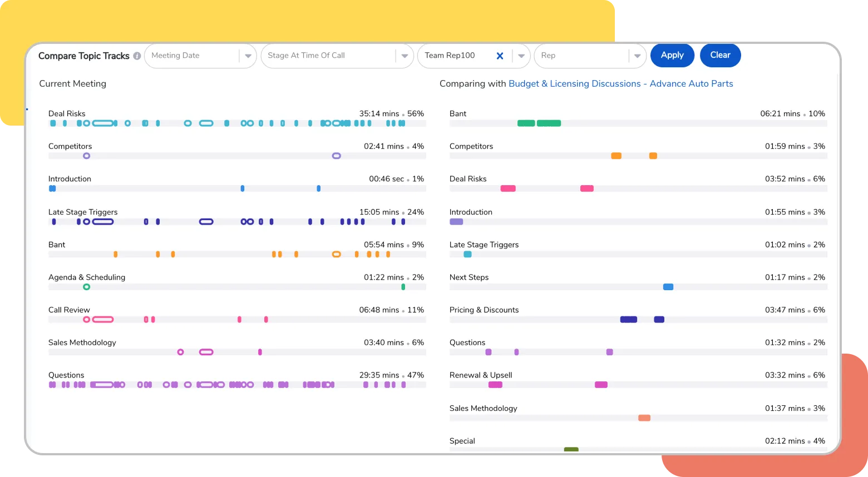This screenshot has width=868, height=477.
Task: Click smaller navy segment on Pricing & Discounts track
Action: (x=659, y=320)
